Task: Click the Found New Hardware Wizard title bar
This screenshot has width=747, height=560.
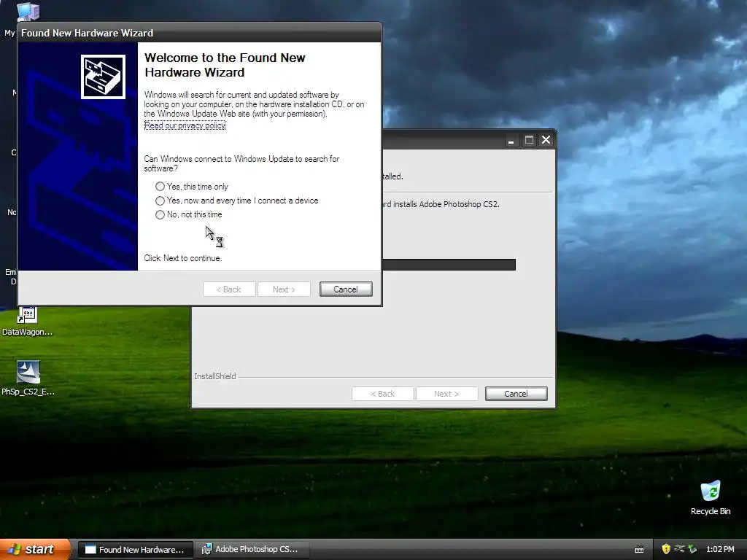Action: point(200,33)
